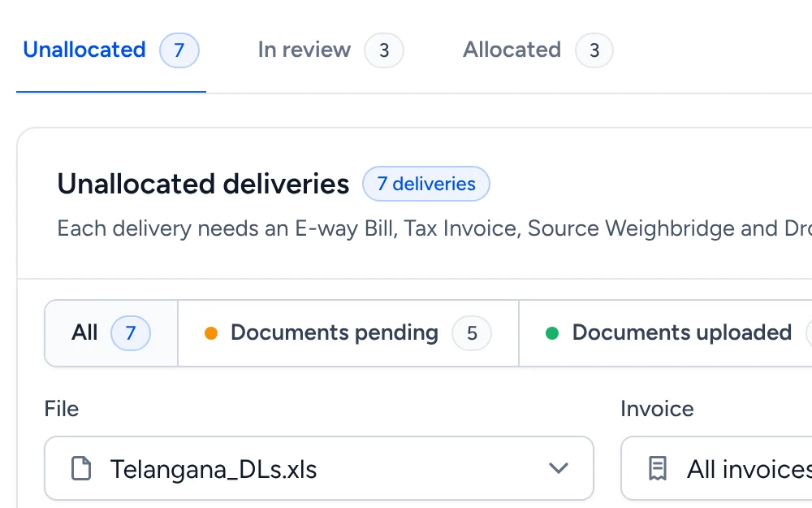Click the invoice receipt icon
812x508 pixels.
pyautogui.click(x=658, y=468)
